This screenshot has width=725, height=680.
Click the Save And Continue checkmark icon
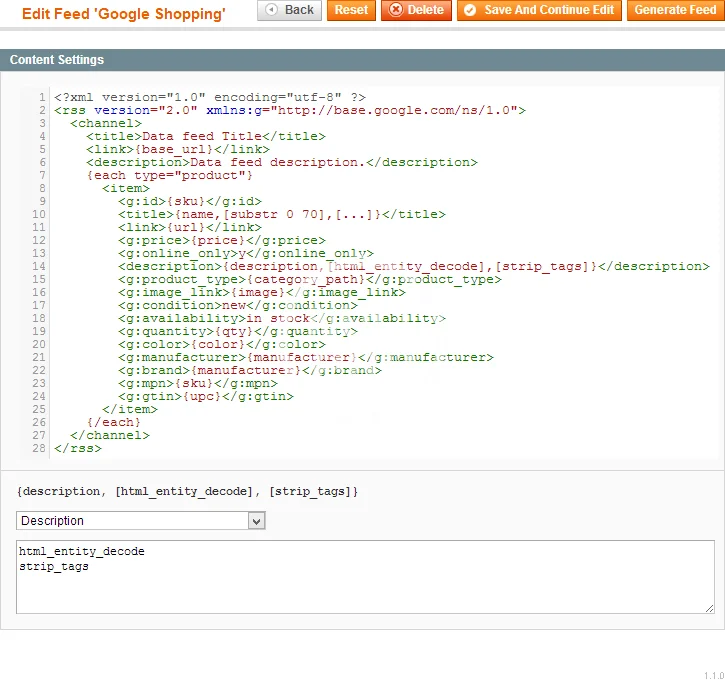pos(470,10)
